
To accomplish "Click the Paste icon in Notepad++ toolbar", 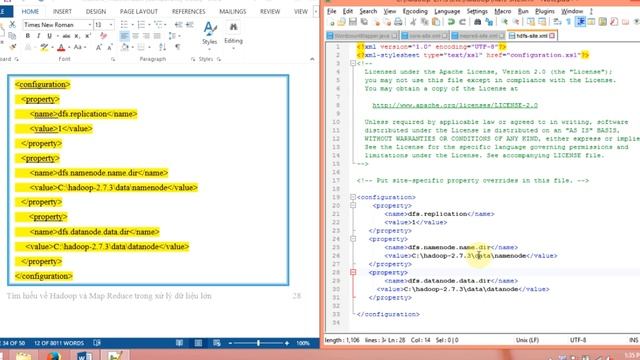I will [436, 22].
